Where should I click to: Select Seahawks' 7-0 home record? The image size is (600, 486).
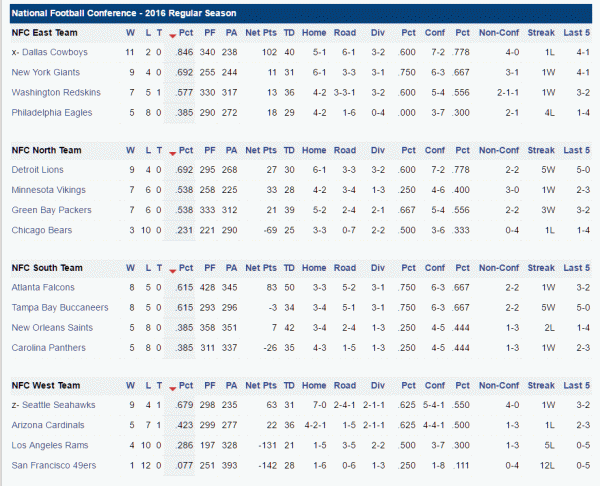pyautogui.click(x=319, y=405)
